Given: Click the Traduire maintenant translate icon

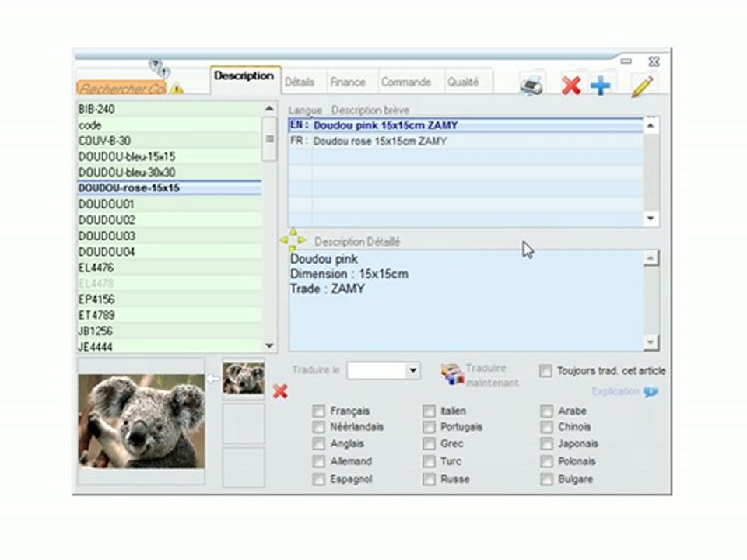Looking at the screenshot, I should (x=452, y=374).
